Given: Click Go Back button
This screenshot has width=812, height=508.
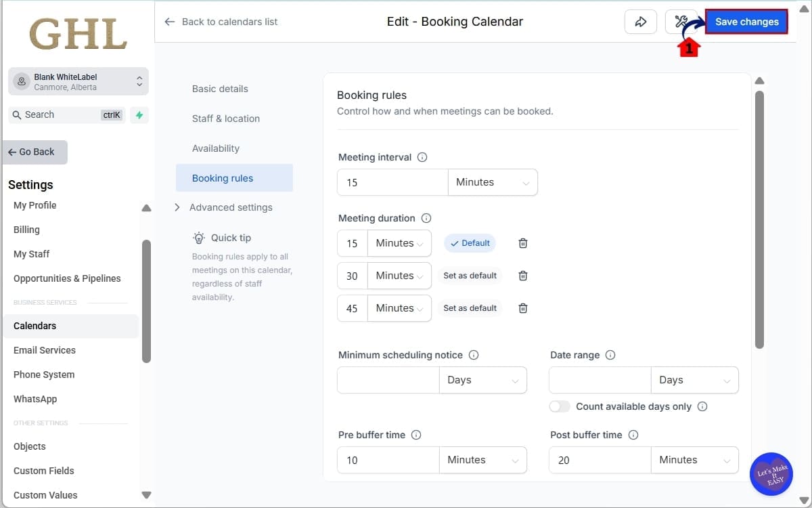Looking at the screenshot, I should [35, 152].
